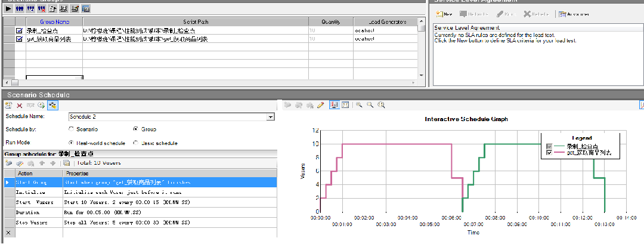This screenshot has width=644, height=244.
Task: Click the Start Scenario play icon
Action: [9, 9]
